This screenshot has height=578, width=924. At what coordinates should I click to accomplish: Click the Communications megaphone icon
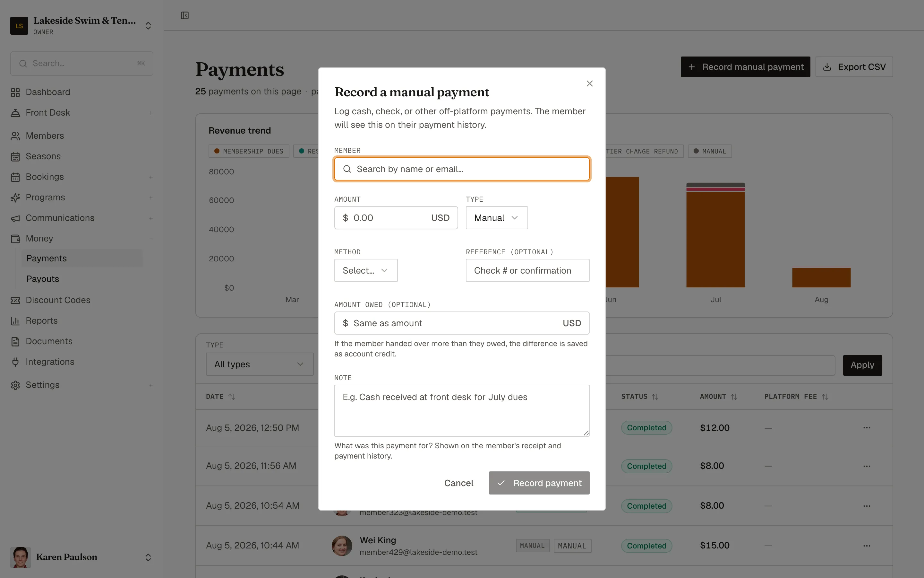(x=15, y=218)
